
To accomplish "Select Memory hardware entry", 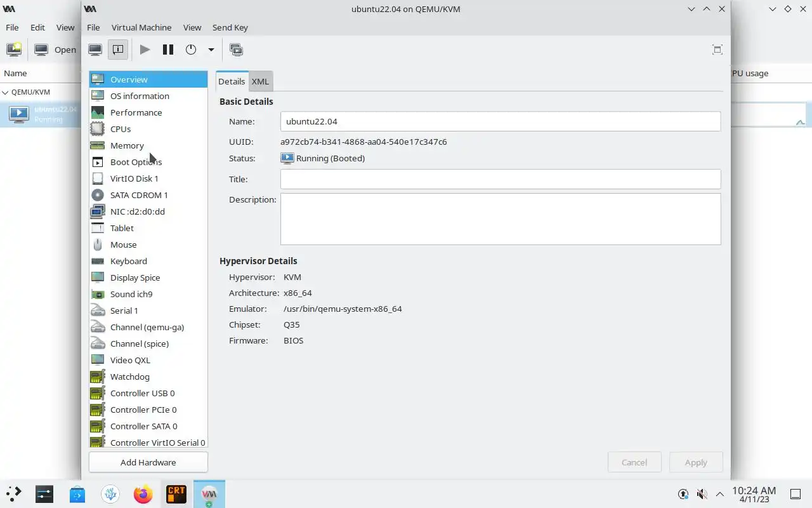I will click(x=148, y=145).
